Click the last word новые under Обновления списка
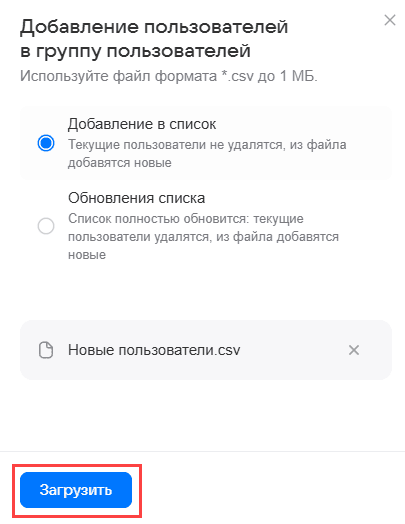 [87, 255]
